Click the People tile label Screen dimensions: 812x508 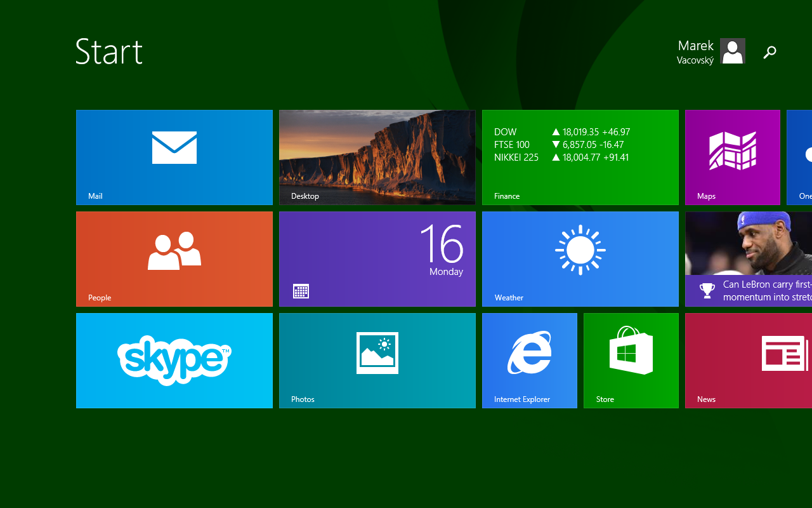pyautogui.click(x=100, y=298)
